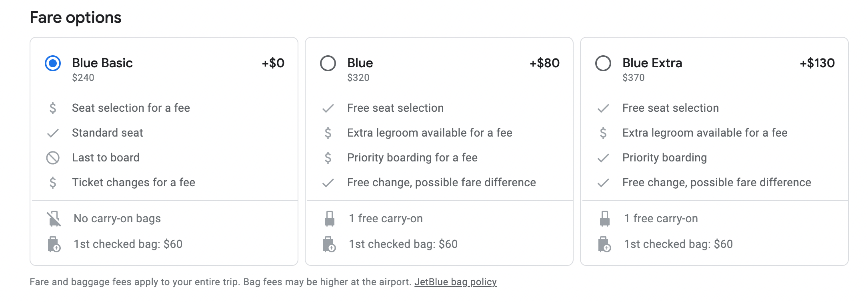
Task: Click the carry-on luggage icon in Blue card
Action: coord(329,219)
